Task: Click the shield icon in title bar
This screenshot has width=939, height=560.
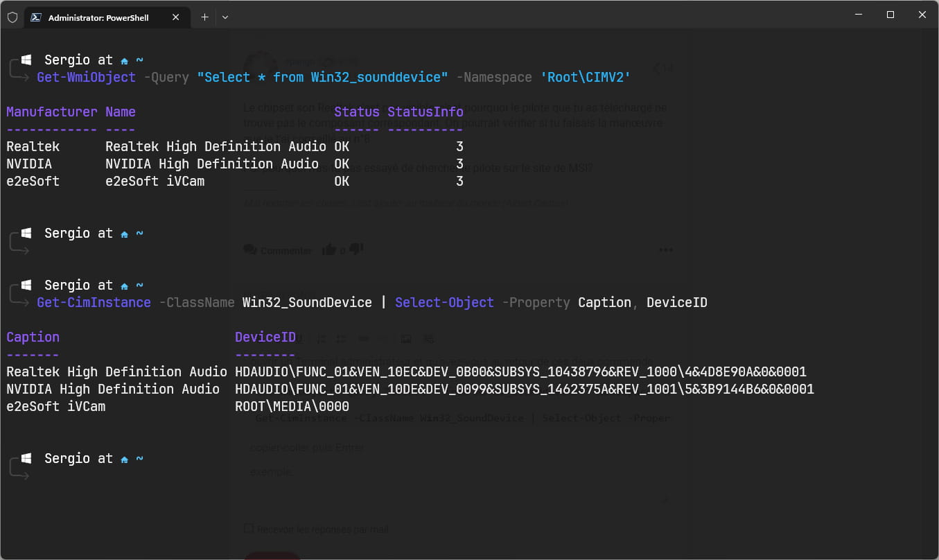Action: pos(12,17)
